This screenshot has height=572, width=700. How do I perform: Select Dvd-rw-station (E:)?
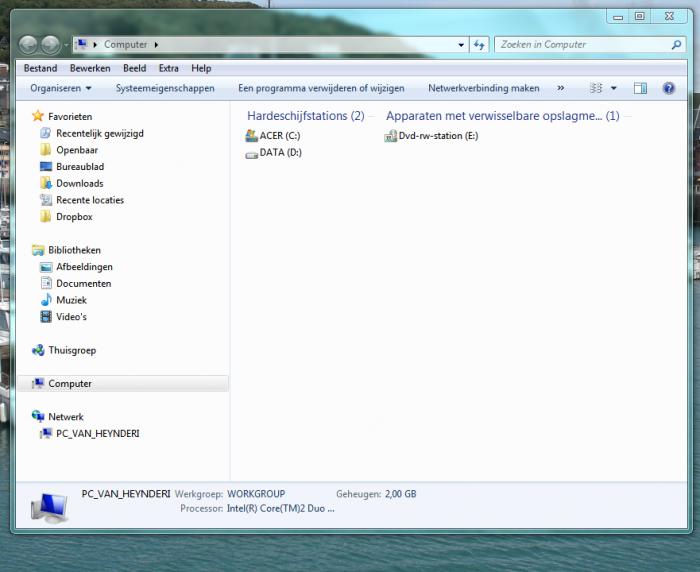438,136
